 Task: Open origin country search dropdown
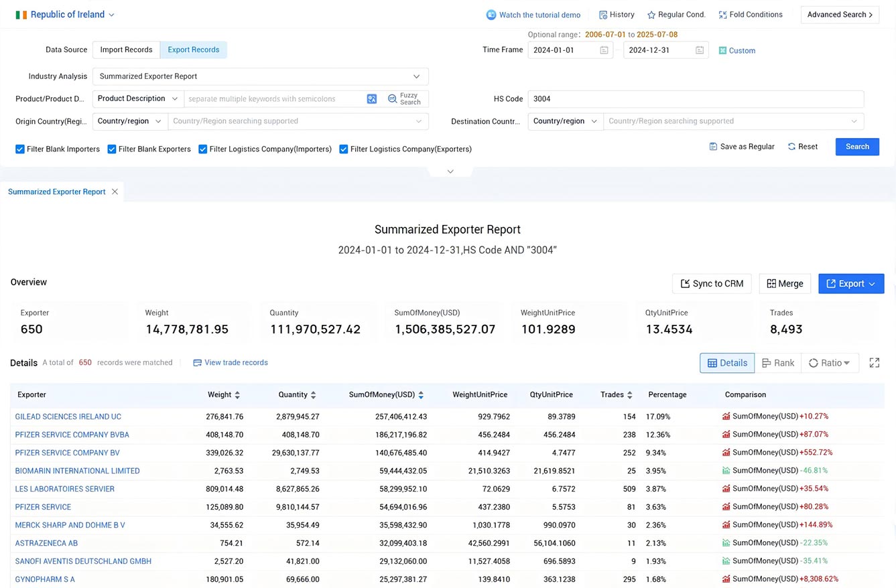298,121
